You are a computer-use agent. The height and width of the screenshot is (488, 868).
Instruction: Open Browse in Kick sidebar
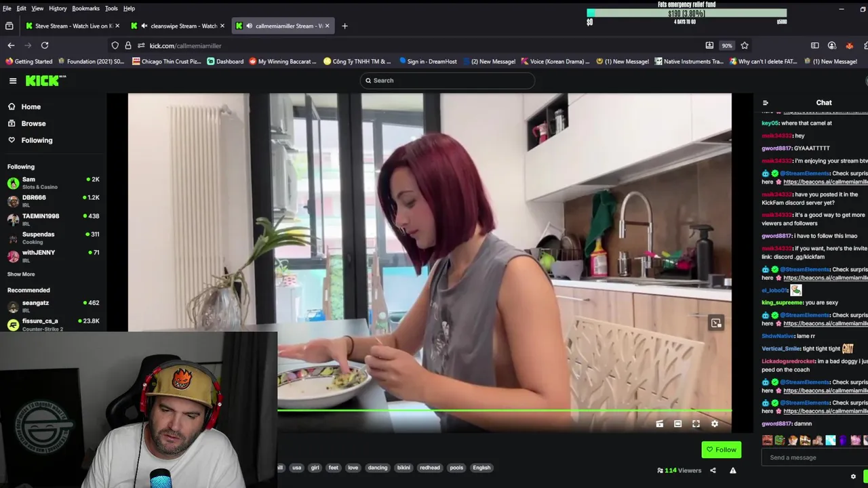click(x=27, y=123)
